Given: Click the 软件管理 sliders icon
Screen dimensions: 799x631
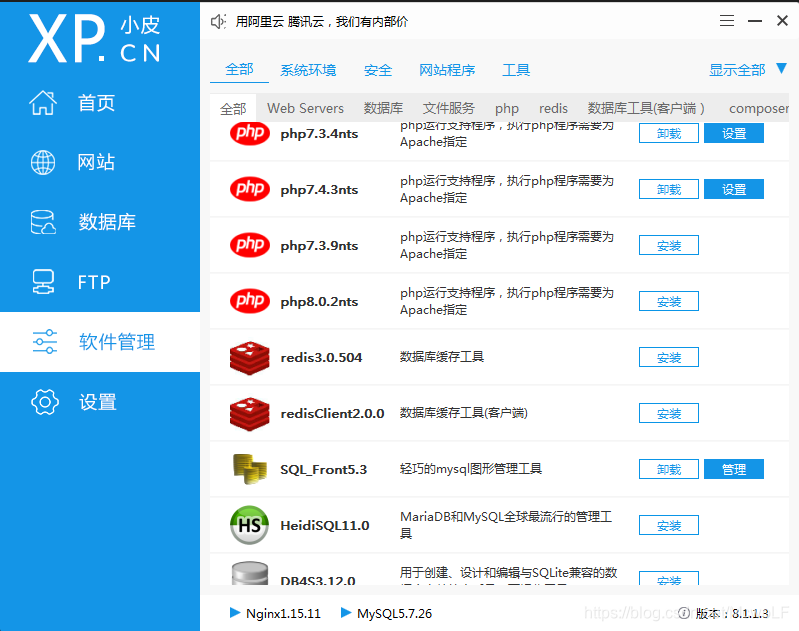Looking at the screenshot, I should 45,341.
